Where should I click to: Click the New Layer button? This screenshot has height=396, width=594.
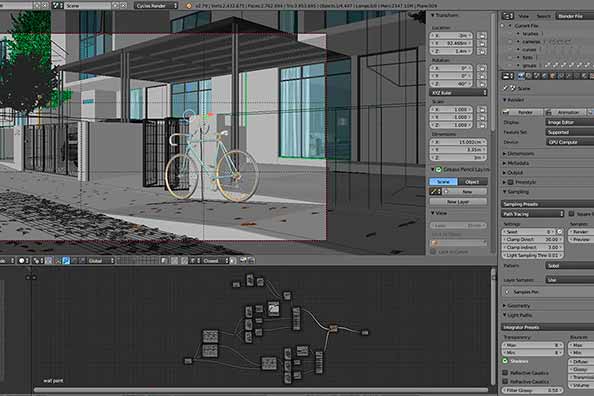[458, 202]
